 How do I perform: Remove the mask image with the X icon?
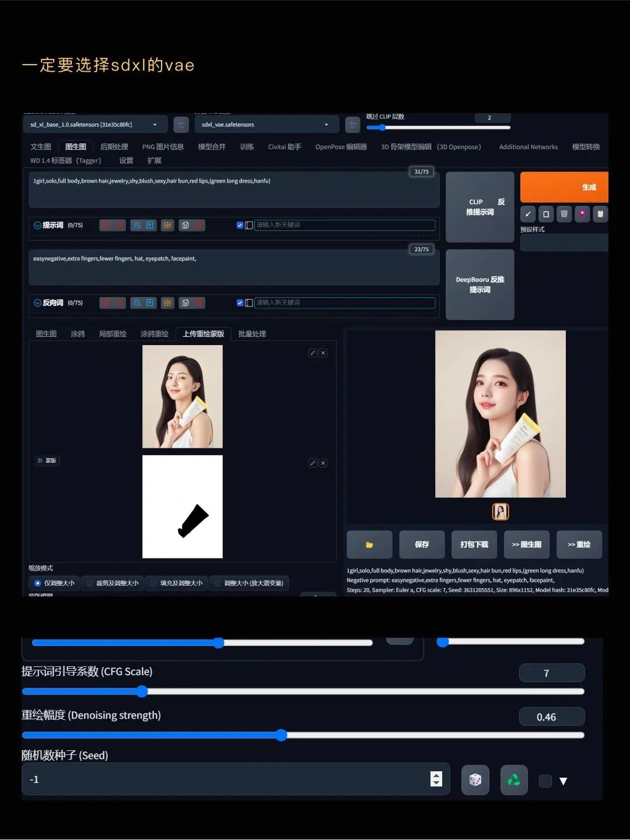[323, 463]
